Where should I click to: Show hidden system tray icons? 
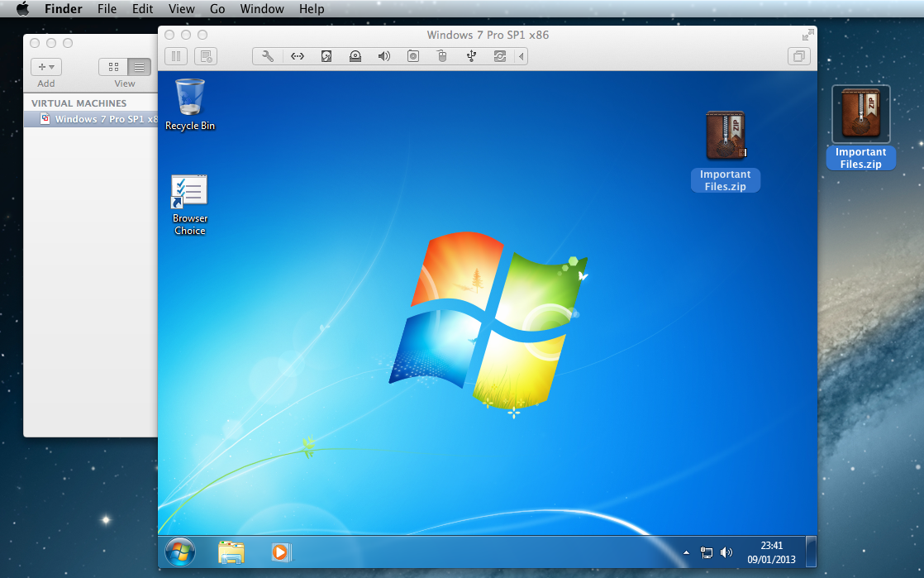click(686, 552)
